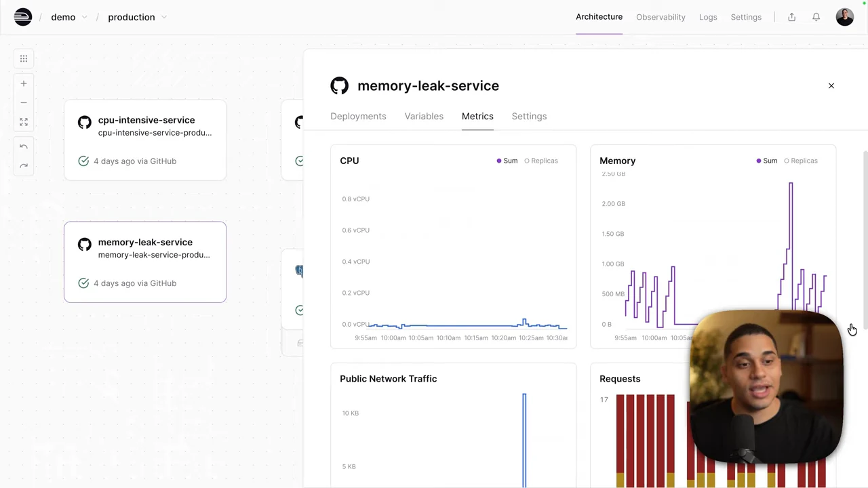Select Sum on the CPU chart
This screenshot has height=488, width=868.
[x=507, y=161]
